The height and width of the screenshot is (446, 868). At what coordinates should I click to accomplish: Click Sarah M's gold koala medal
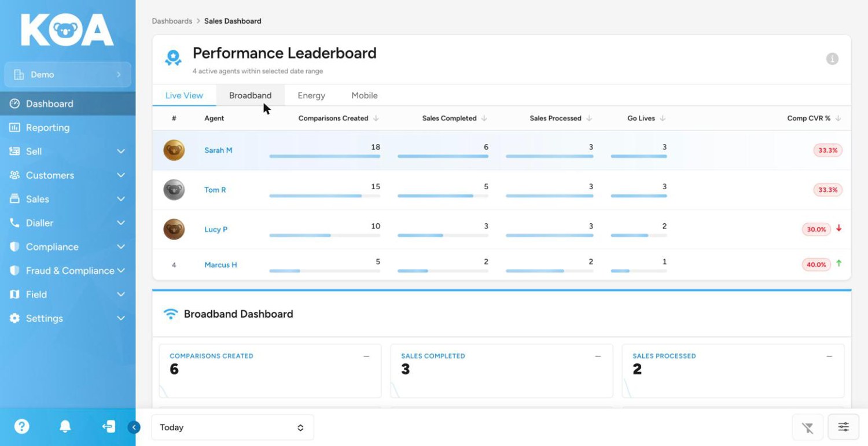(x=174, y=150)
